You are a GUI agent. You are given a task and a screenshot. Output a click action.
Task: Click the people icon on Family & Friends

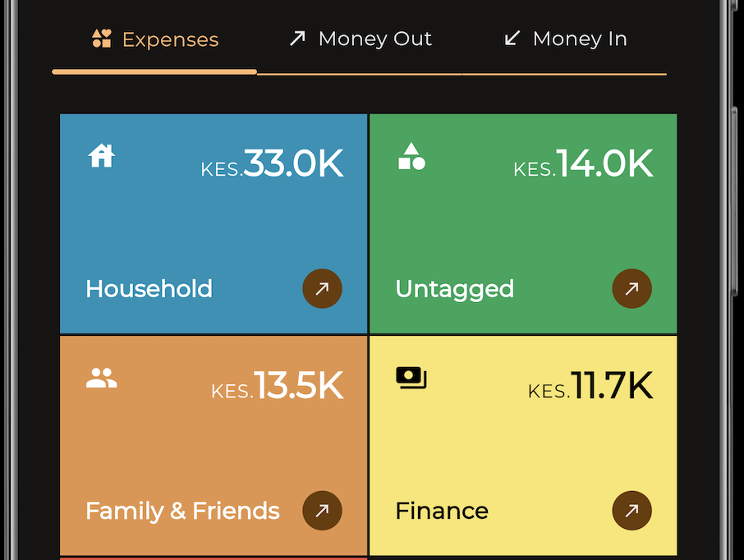pyautogui.click(x=100, y=378)
